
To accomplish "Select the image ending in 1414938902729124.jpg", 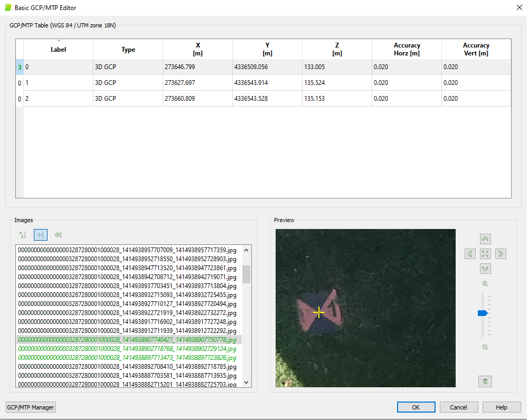I will (127, 349).
